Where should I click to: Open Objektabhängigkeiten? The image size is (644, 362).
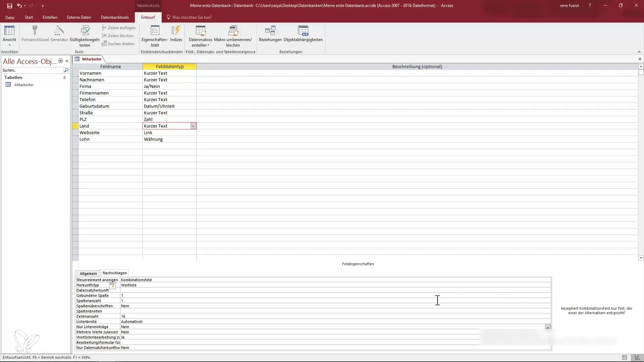[x=303, y=34]
